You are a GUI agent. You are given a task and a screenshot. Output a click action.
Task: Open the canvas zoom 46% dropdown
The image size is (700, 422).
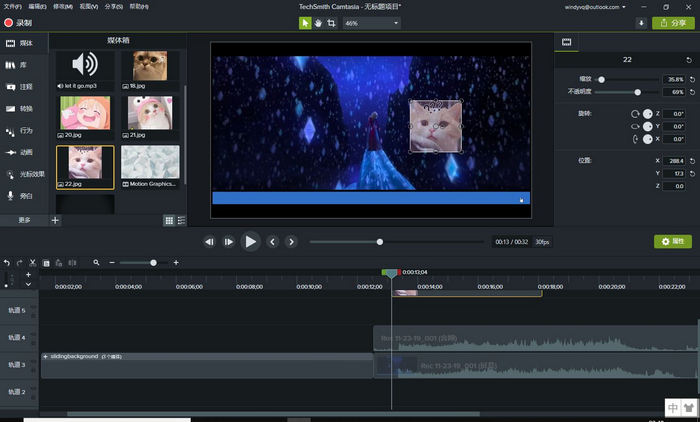click(x=371, y=23)
